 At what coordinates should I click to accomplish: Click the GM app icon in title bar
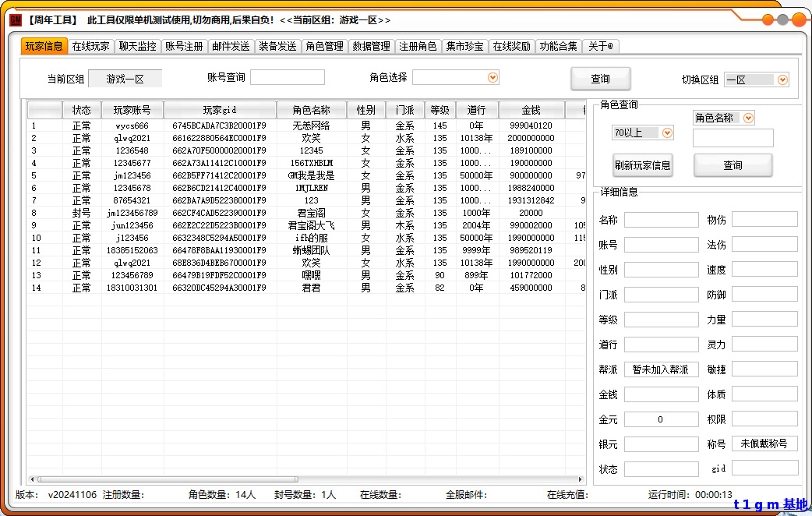click(16, 19)
